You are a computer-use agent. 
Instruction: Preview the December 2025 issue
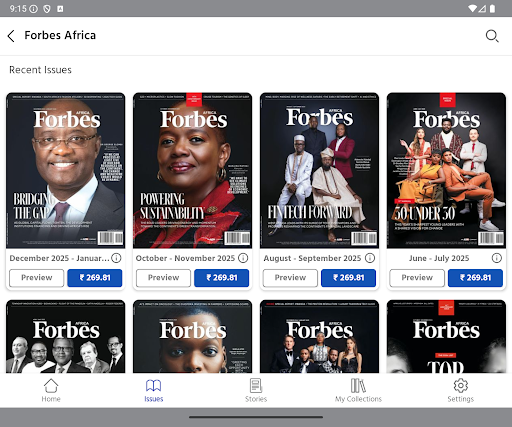pos(37,278)
